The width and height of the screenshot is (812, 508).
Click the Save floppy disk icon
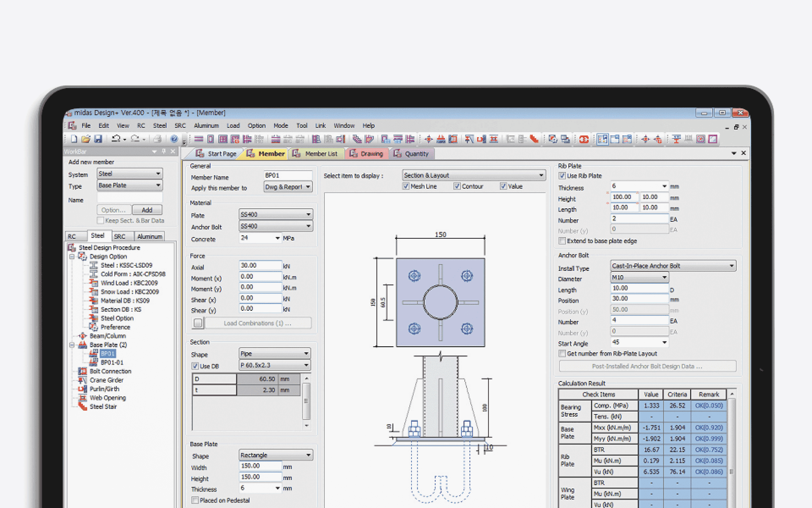[98, 139]
